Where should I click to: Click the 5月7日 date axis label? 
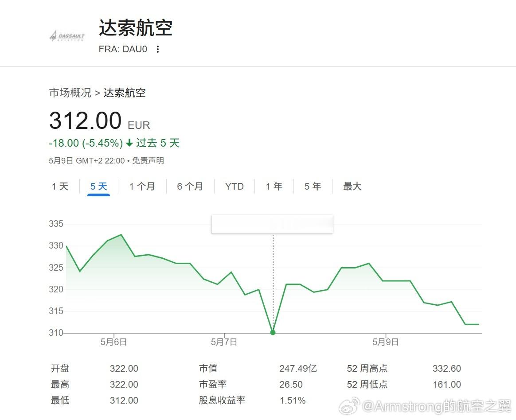coord(224,342)
